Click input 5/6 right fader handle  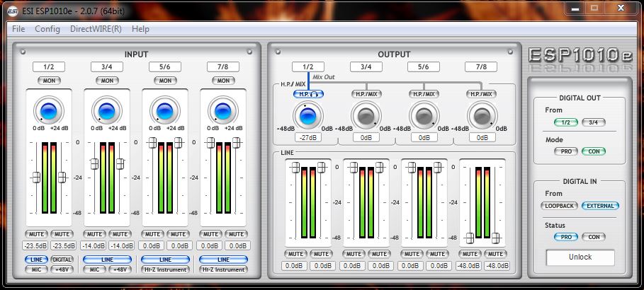click(178, 142)
